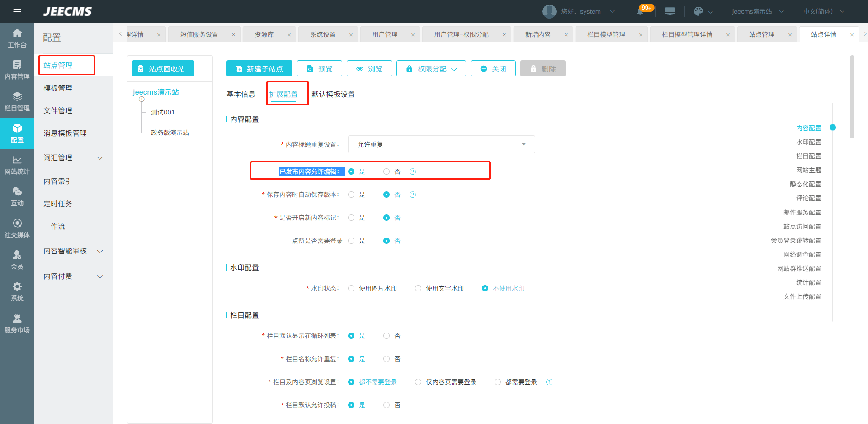Screen dimensions: 868x424
Task: Click the 站点回收站 button
Action: pos(163,69)
